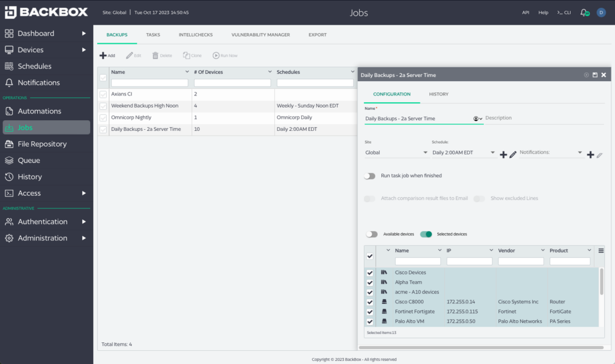The height and width of the screenshot is (364, 615).
Task: Click the Help link in the top bar
Action: (x=543, y=12)
